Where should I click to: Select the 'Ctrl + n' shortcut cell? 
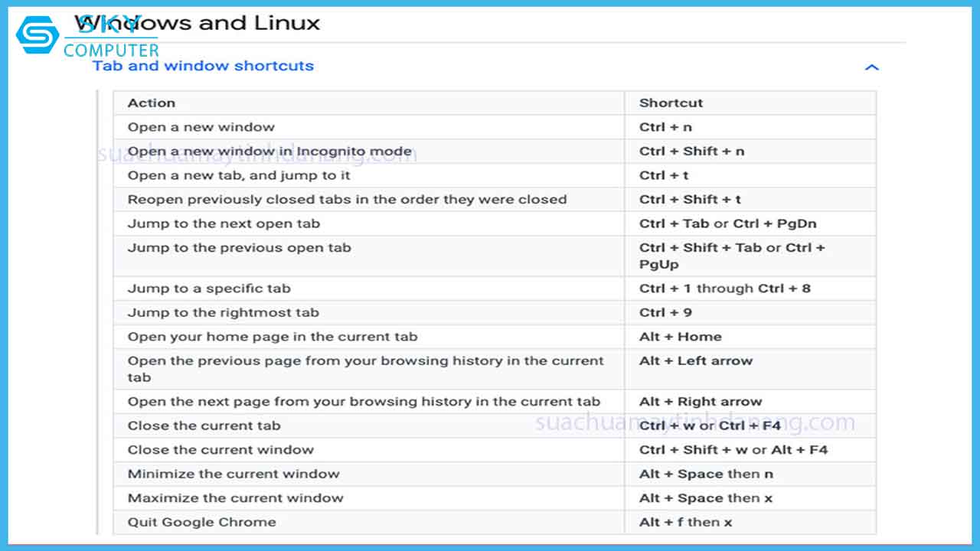(750, 127)
